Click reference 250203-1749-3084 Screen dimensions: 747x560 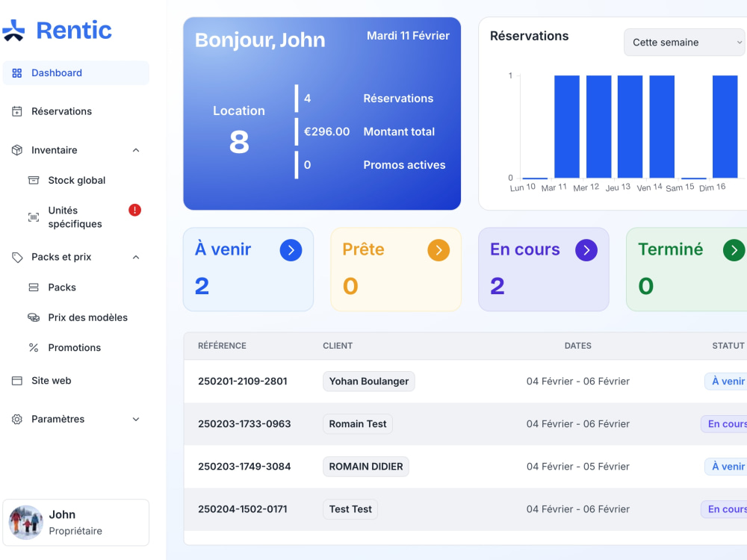coord(244,467)
